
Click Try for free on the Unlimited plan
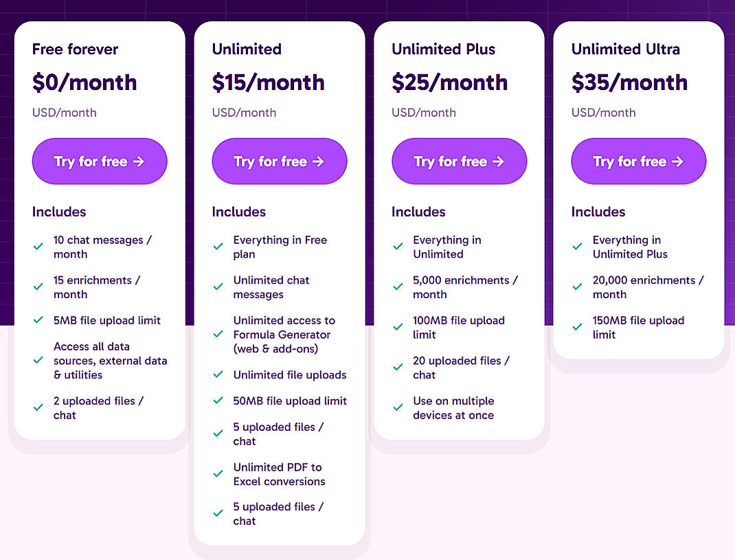click(279, 161)
